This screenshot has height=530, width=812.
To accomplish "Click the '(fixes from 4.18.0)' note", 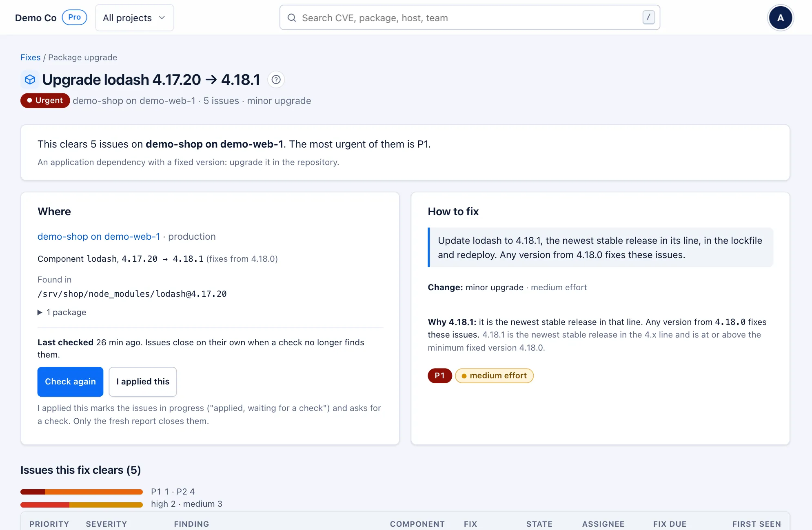I will pyautogui.click(x=242, y=259).
